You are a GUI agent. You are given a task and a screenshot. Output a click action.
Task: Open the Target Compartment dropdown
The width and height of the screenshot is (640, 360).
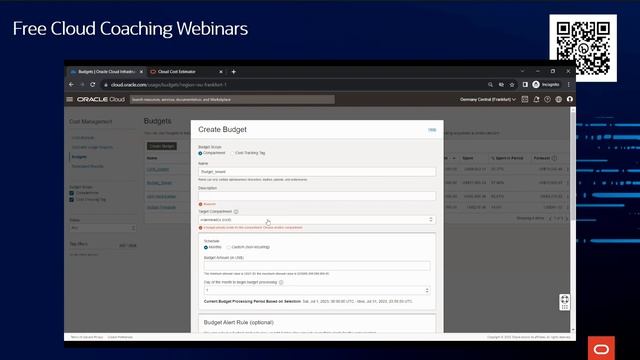coord(317,220)
